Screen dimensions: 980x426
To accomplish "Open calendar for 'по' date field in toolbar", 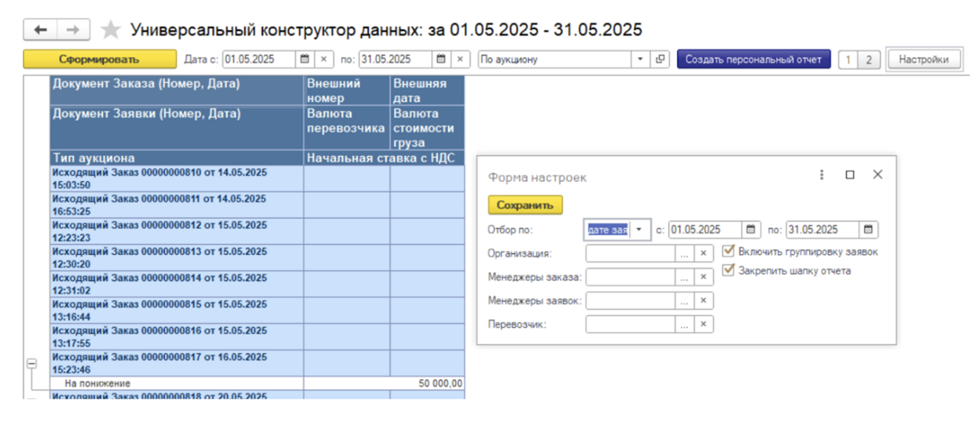I will click(x=441, y=59).
